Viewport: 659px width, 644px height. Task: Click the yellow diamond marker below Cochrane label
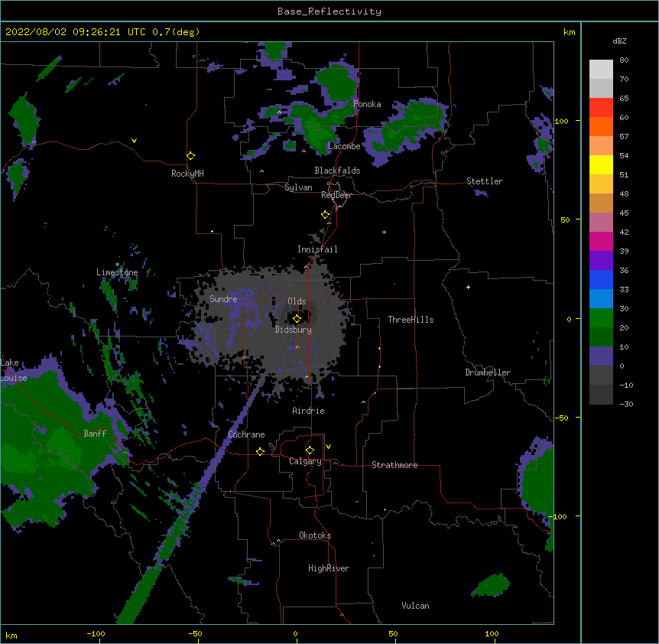pyautogui.click(x=260, y=451)
